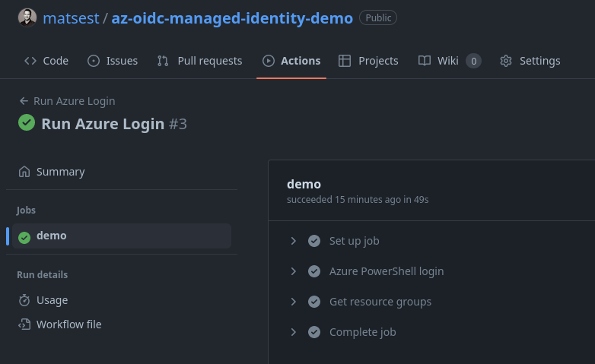Select the Actions tab

click(291, 61)
